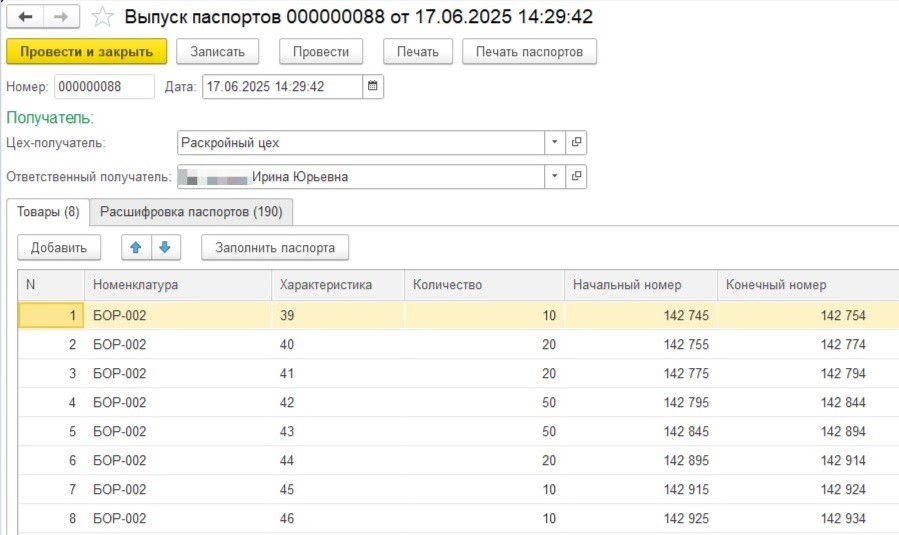This screenshot has width=899, height=535.
Task: Click into the Номер input field
Action: (x=104, y=86)
